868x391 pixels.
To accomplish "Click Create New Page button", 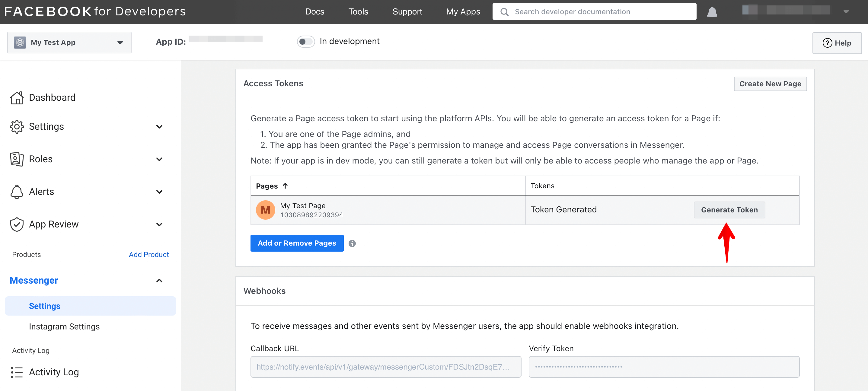I will (x=771, y=84).
